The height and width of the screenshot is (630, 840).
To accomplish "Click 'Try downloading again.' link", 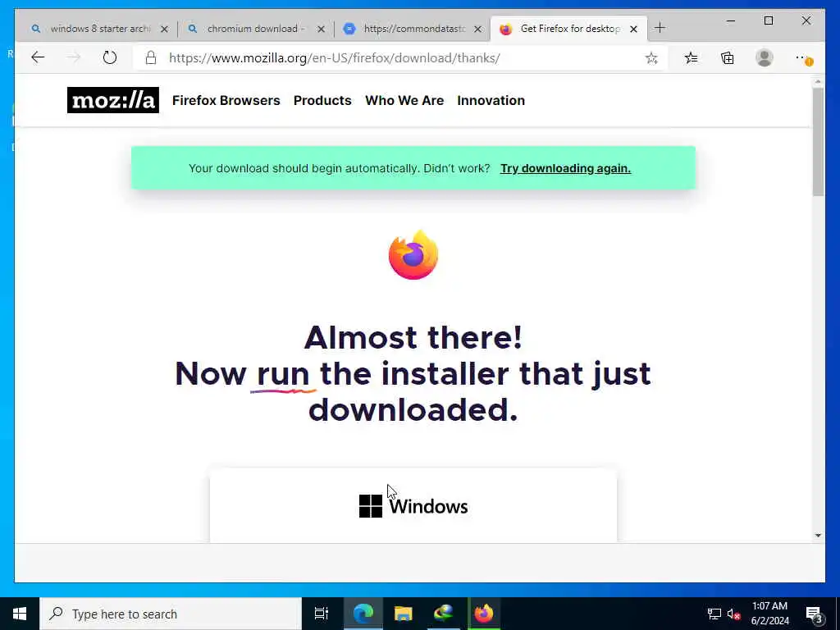I will point(565,168).
